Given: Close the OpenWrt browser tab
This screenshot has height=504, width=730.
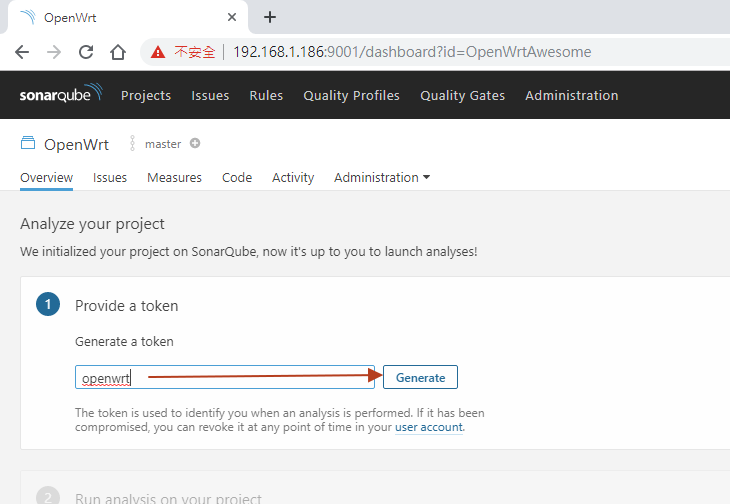Looking at the screenshot, I should coord(232,17).
